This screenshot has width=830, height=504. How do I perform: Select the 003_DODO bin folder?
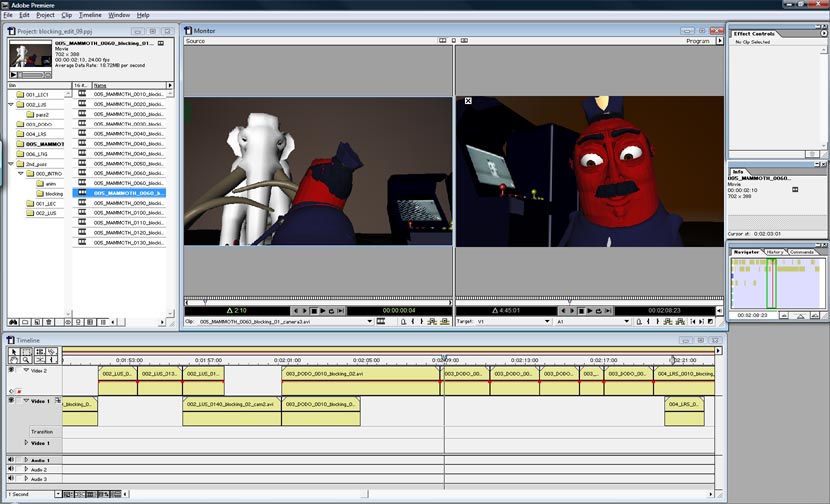(34, 124)
